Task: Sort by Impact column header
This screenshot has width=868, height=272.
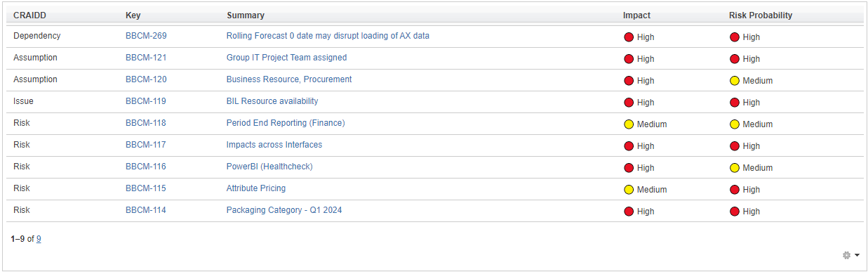Action: (636, 15)
